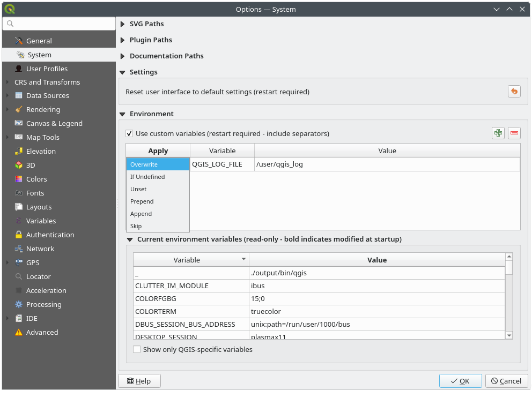
Task: Click the red remove variable icon
Action: [514, 133]
